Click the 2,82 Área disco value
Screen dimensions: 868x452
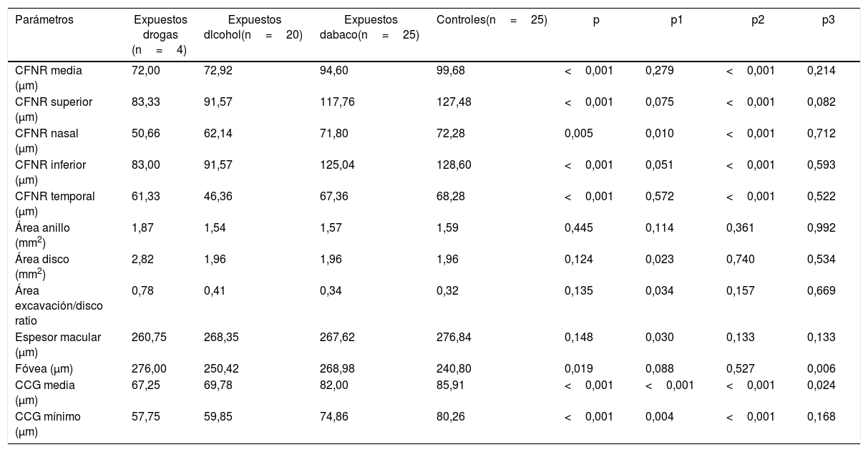point(142,259)
